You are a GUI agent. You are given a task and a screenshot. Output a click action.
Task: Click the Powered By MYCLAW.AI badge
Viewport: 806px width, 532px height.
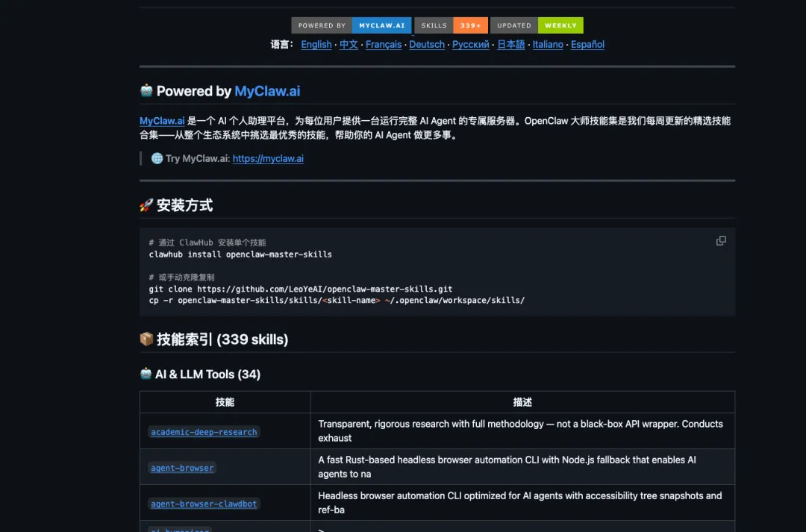click(351, 25)
